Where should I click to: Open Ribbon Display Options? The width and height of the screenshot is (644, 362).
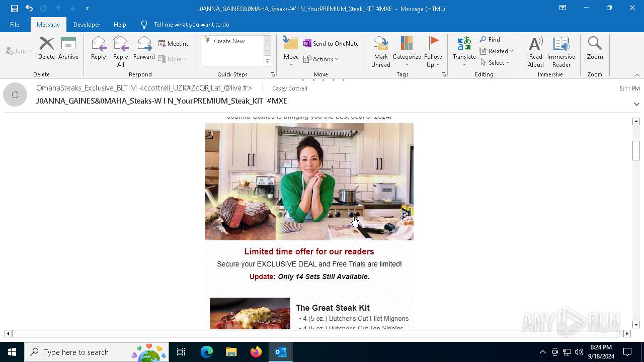tap(562, 8)
